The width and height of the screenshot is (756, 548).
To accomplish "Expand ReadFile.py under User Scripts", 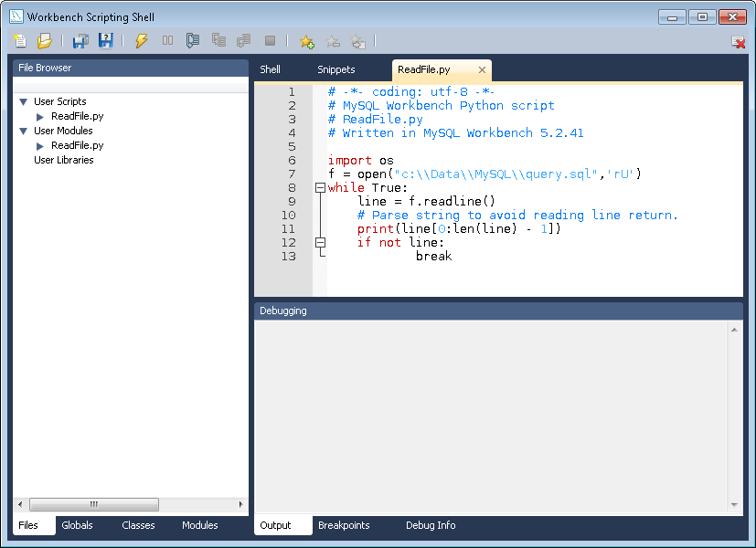I will coord(40,117).
